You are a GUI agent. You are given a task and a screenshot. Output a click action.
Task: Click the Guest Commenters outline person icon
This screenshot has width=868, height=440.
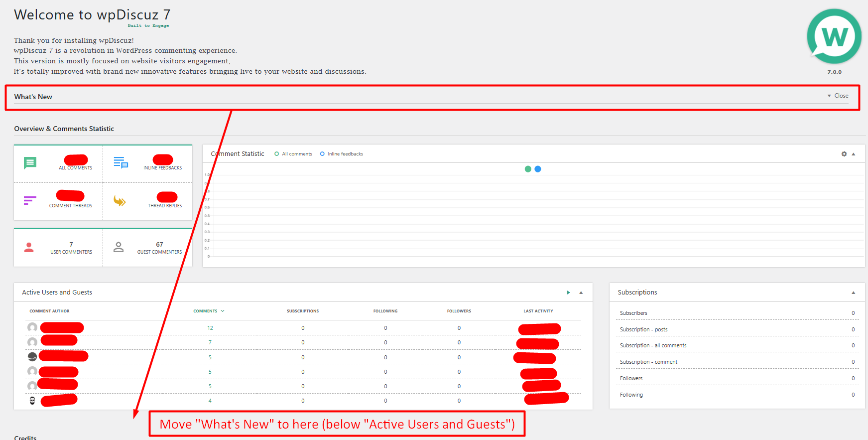pos(119,247)
